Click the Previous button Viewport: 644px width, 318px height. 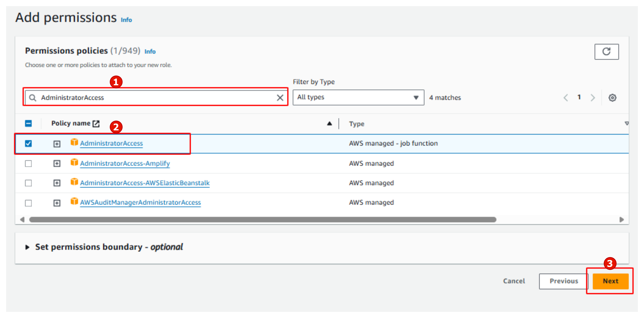[x=563, y=281]
